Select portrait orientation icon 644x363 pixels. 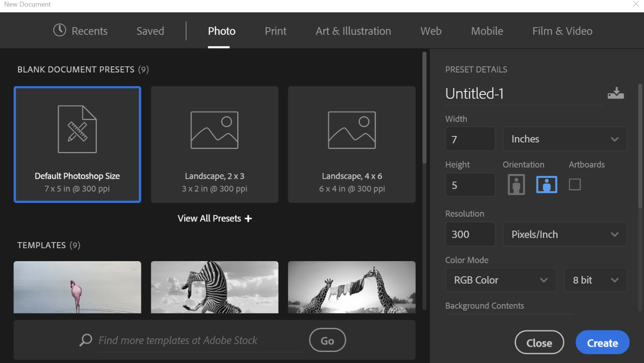pos(516,185)
